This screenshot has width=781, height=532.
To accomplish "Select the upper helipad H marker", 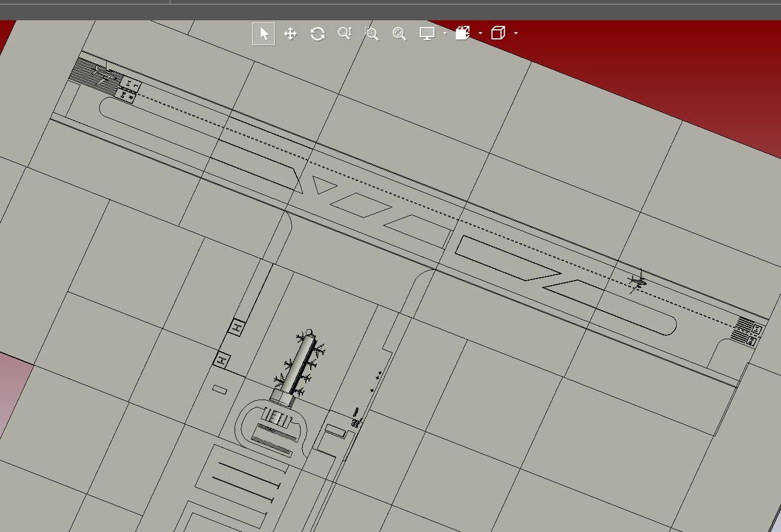I will (237, 327).
